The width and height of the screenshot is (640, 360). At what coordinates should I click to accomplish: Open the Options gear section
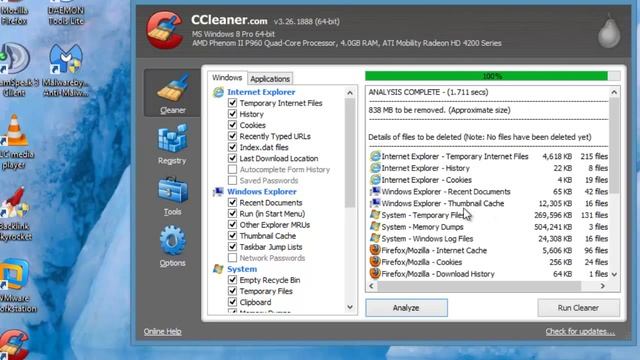[x=172, y=247]
